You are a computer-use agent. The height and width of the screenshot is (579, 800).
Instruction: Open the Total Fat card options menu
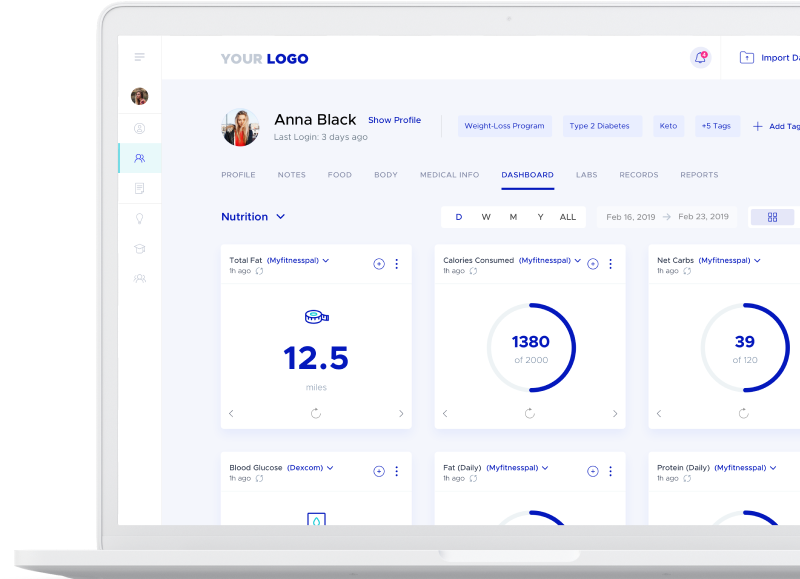coord(396,264)
